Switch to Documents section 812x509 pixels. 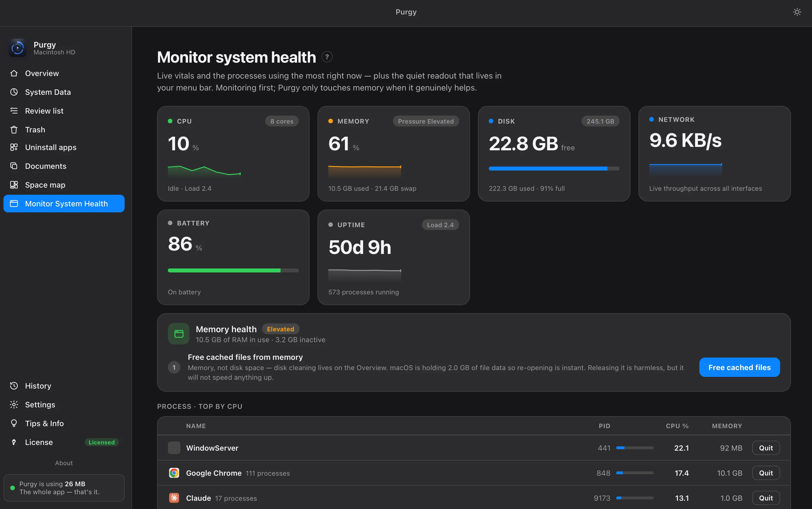tap(64, 166)
